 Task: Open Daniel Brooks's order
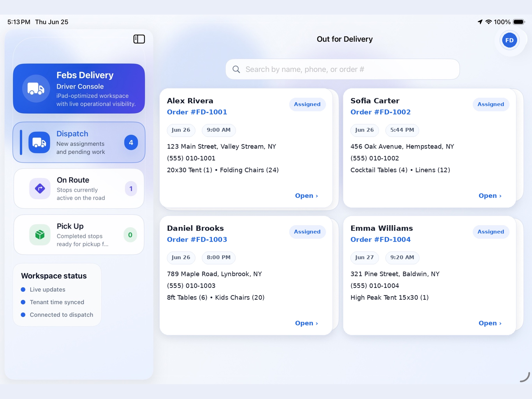(x=306, y=323)
